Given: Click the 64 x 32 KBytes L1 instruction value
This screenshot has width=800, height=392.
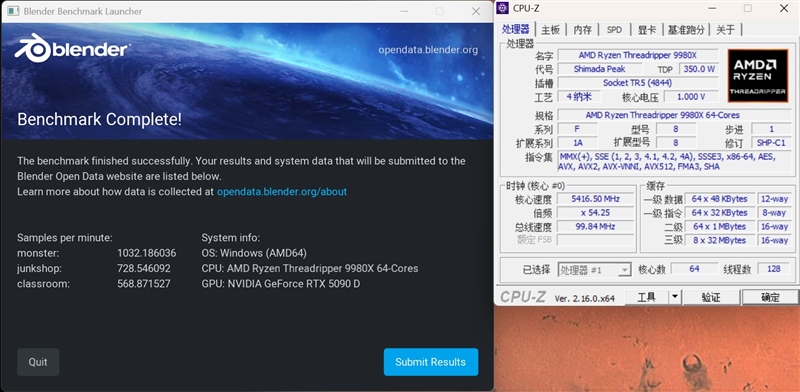Looking at the screenshot, I should 719,213.
